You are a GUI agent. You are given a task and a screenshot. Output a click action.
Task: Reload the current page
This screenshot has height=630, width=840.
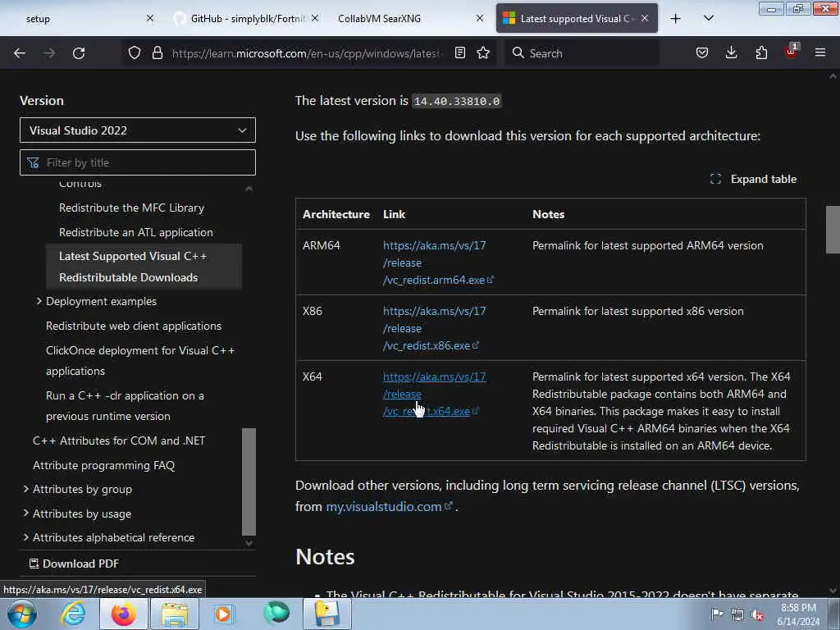pyautogui.click(x=79, y=53)
